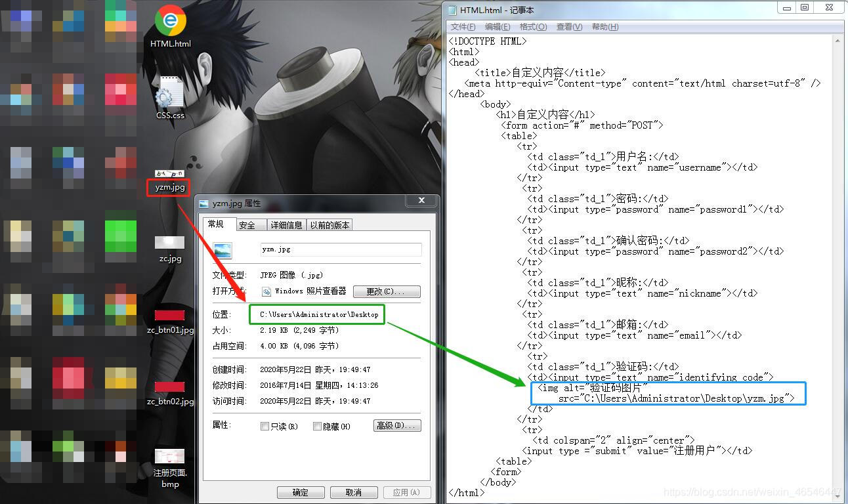Image resolution: width=848 pixels, height=504 pixels.
Task: Select the 注册页面.bmp desktop icon
Action: pos(170,469)
